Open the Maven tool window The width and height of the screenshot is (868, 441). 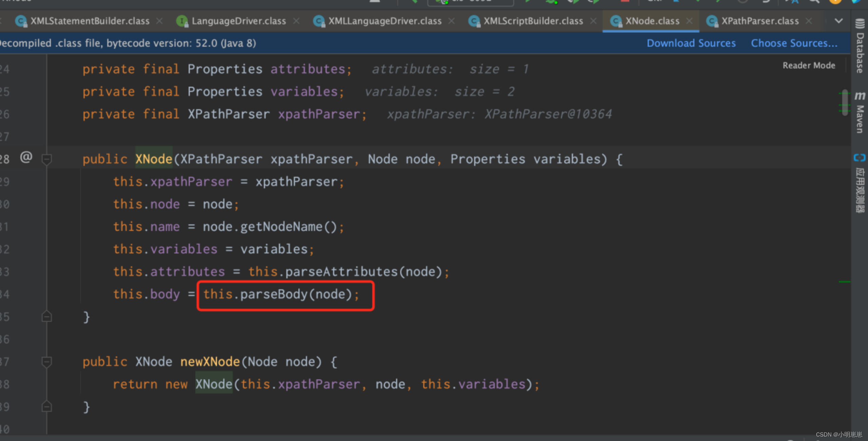[860, 112]
